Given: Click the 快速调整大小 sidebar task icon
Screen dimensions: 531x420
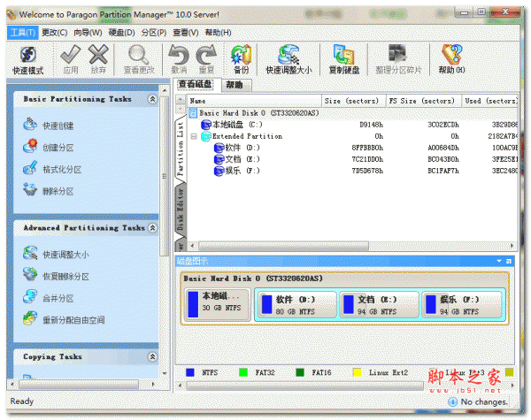Looking at the screenshot, I should [x=30, y=253].
